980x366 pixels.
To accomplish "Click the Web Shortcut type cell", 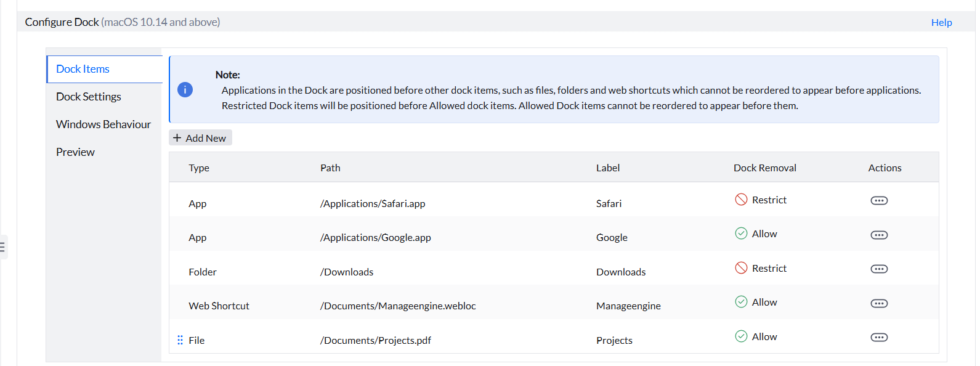I will point(219,306).
